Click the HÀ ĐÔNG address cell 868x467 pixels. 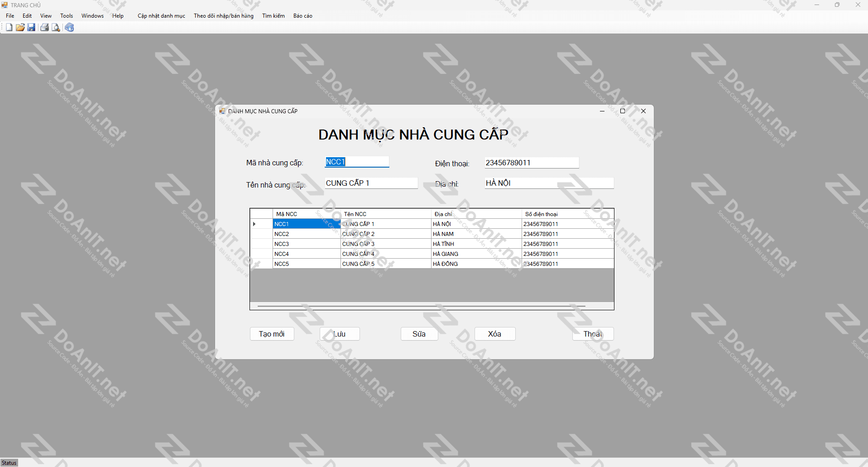point(476,264)
